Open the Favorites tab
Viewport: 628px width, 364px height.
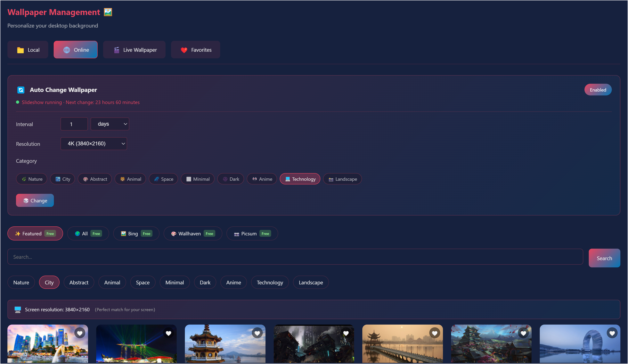(195, 50)
